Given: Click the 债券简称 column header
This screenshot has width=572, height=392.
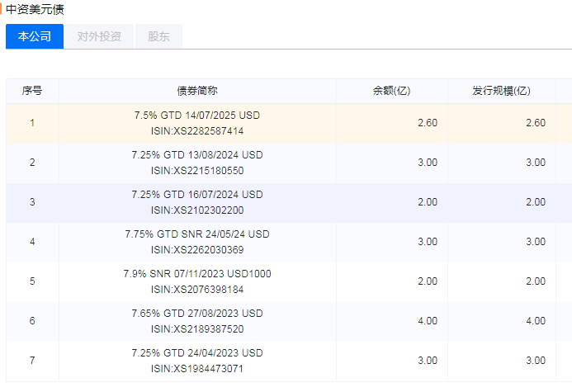Looking at the screenshot, I should click(197, 91).
